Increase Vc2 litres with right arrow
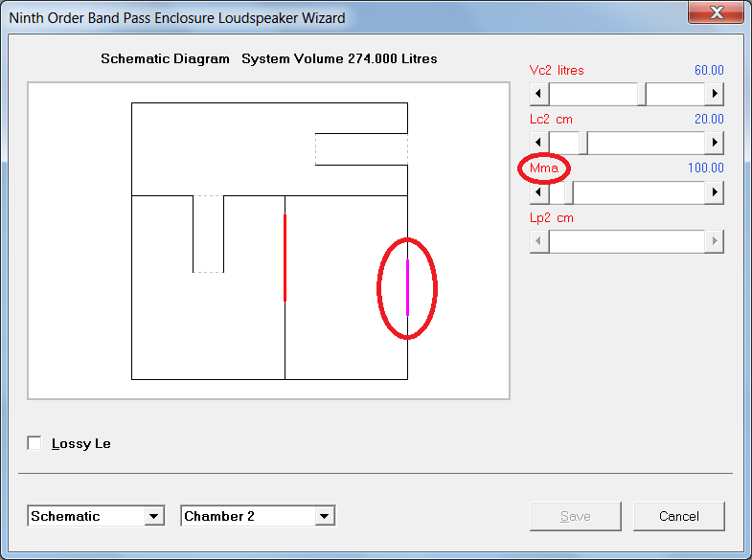The height and width of the screenshot is (560, 752). (x=714, y=94)
